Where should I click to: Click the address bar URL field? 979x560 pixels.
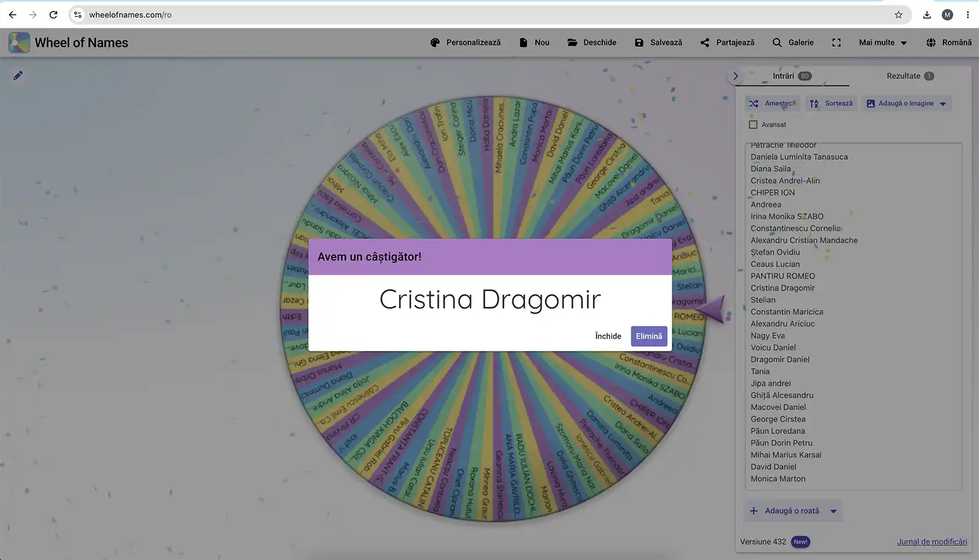pos(489,15)
